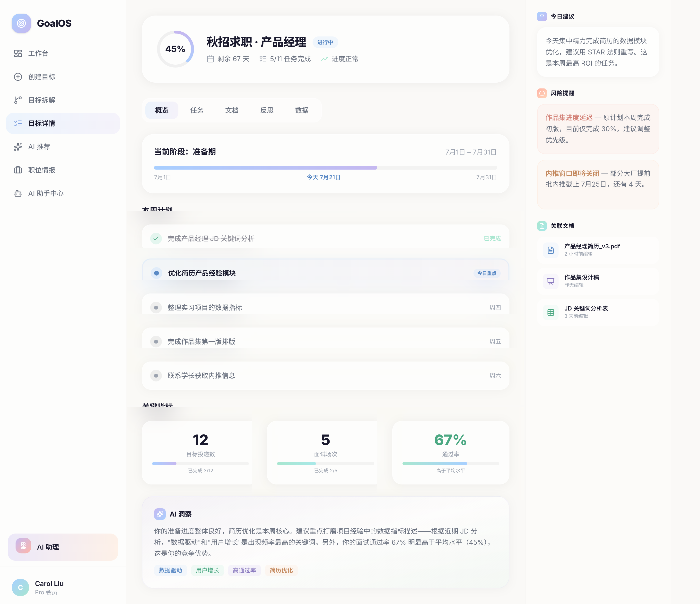This screenshot has height=604, width=700.
Task: Open the AI 助理 button
Action: tap(63, 547)
